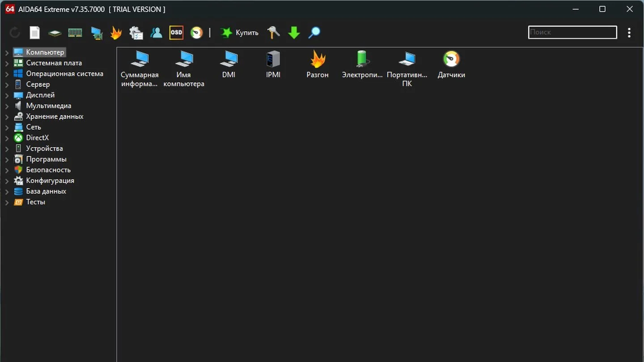Viewport: 644px width, 362px height.
Task: Open the three-dot menu next to search
Action: (x=629, y=32)
